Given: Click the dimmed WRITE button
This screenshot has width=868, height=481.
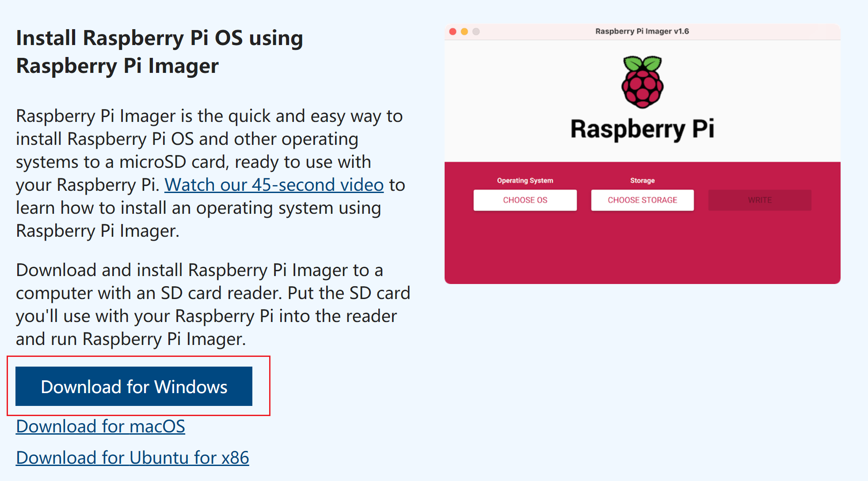Looking at the screenshot, I should [760, 200].
